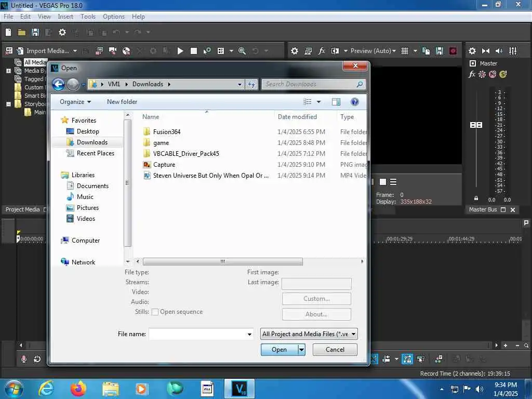
Task: Click the Master FX icon in Master Bus
Action: point(472,74)
